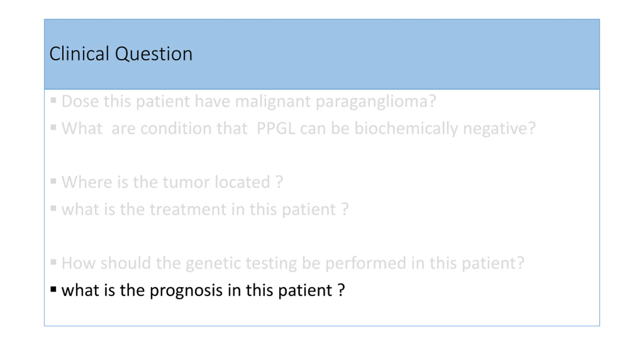Select the faded line "Where is the tumor located ?"

click(172, 182)
